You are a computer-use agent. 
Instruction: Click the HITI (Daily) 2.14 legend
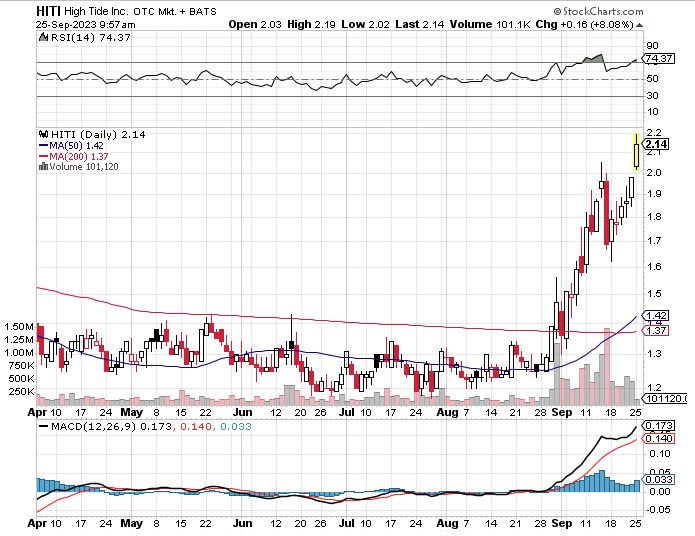98,134
